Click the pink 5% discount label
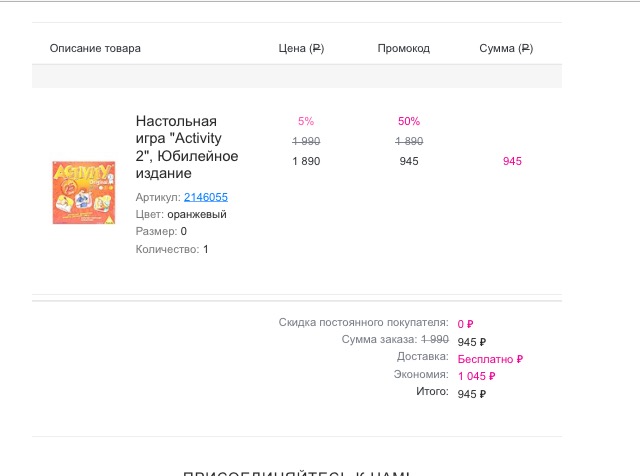 tap(306, 121)
